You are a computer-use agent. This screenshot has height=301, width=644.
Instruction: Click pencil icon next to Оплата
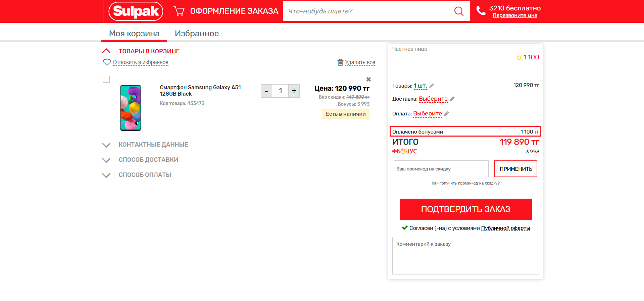point(446,114)
